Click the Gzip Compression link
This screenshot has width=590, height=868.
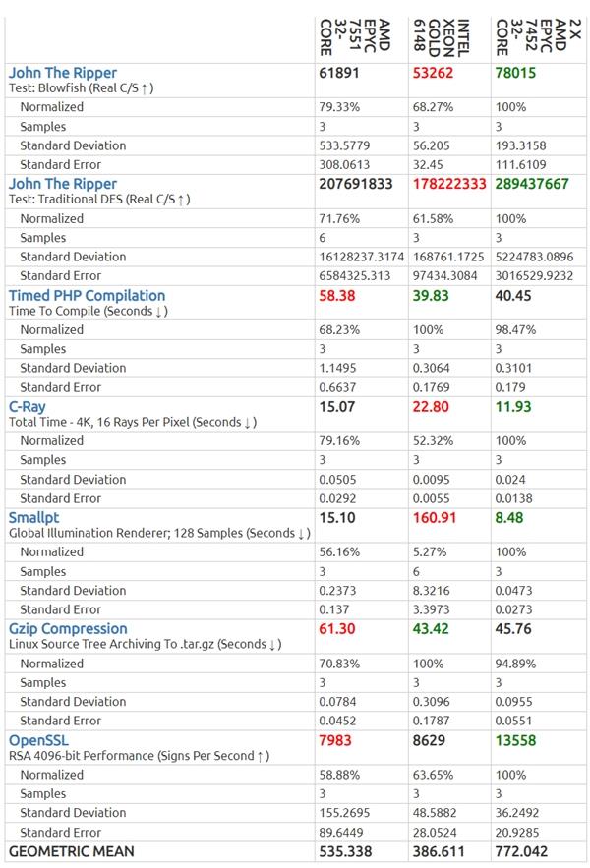pos(68,628)
